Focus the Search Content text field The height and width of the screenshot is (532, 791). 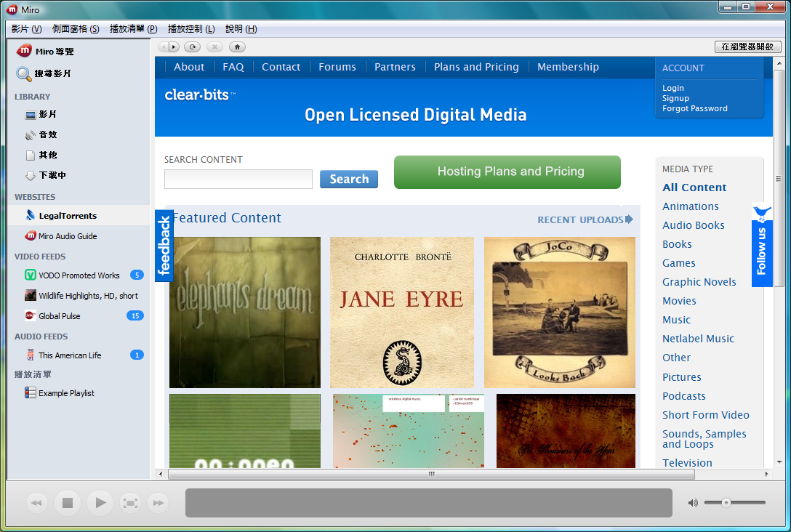click(x=238, y=179)
